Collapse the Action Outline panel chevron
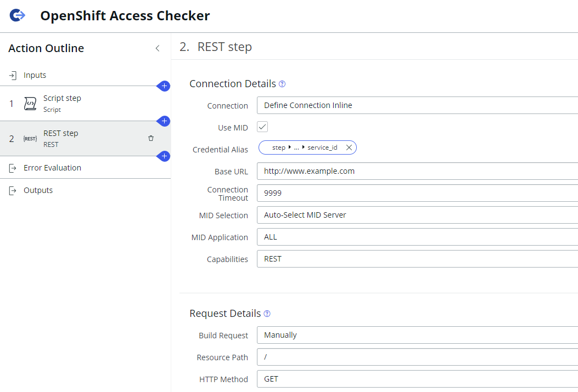 pos(158,48)
